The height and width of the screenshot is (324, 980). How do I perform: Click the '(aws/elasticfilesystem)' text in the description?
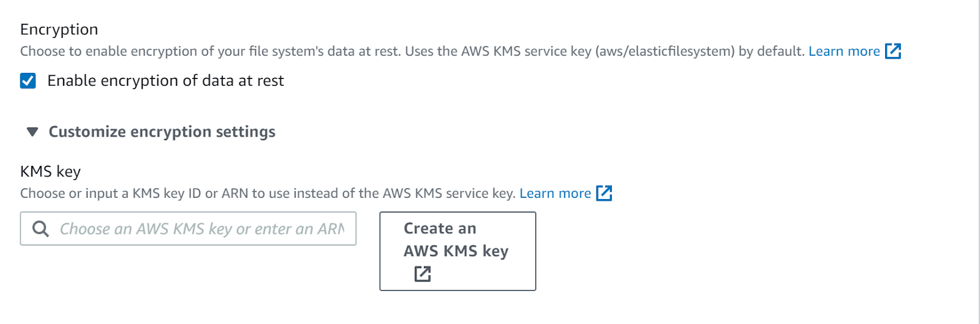[665, 51]
